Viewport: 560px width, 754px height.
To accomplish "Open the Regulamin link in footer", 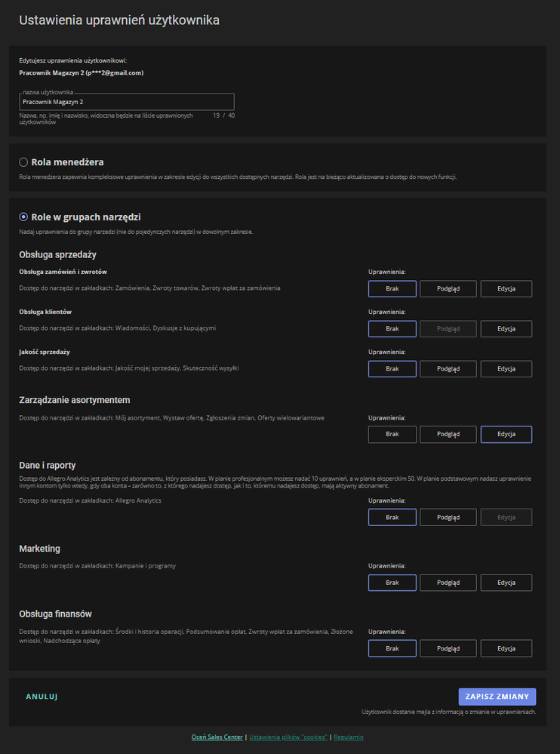I will [348, 737].
